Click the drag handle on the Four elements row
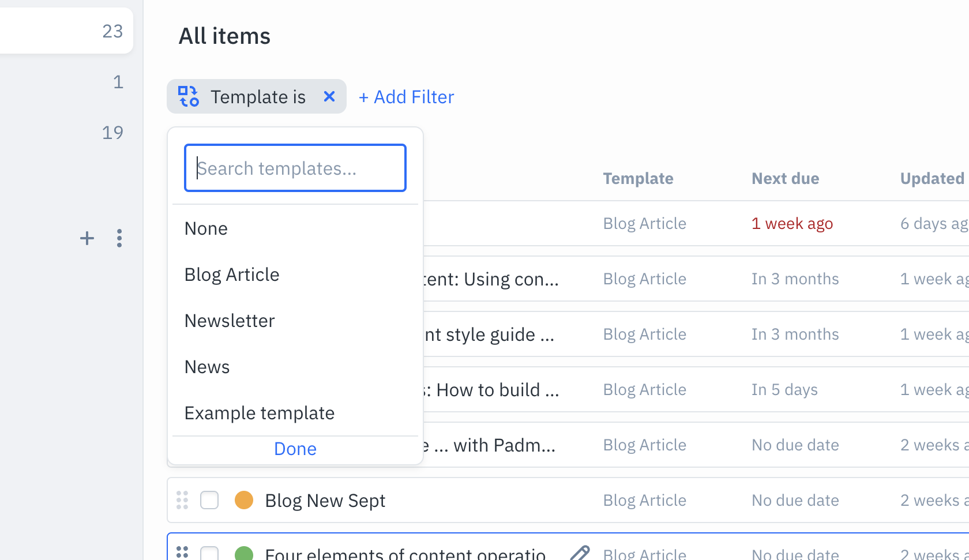 click(182, 552)
